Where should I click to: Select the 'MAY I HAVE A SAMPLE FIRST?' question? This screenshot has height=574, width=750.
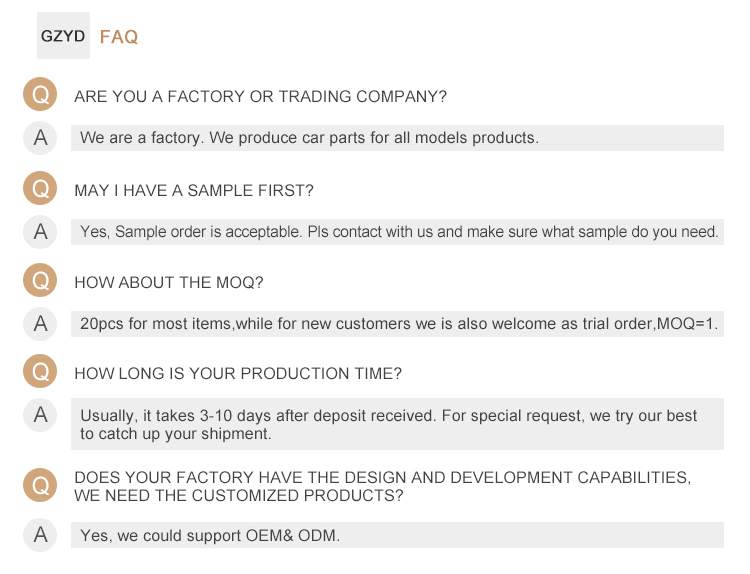194,190
